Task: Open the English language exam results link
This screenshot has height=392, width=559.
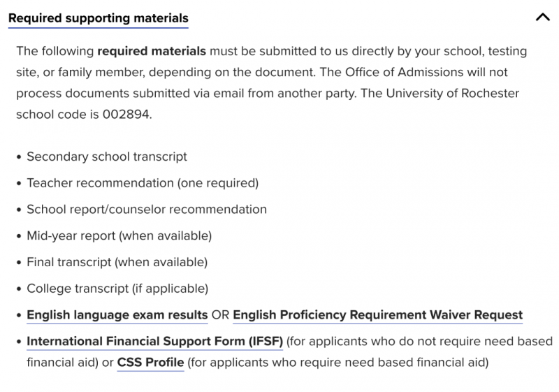Action: tap(117, 315)
